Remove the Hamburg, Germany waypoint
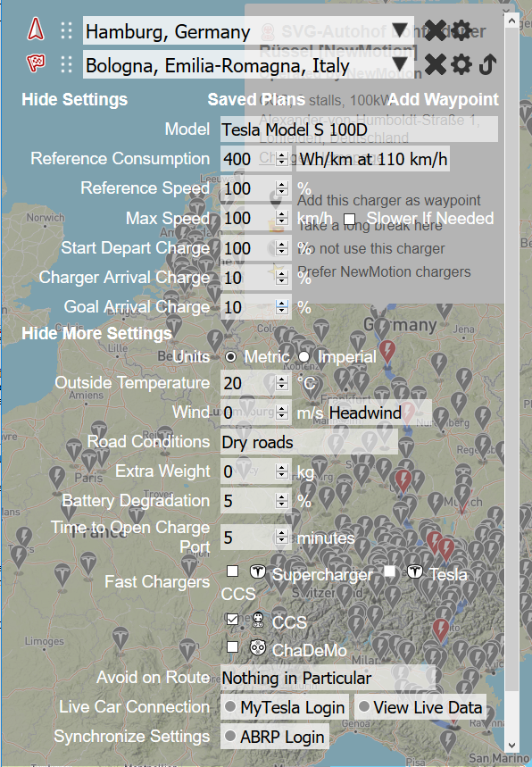This screenshot has height=767, width=532. (x=436, y=30)
